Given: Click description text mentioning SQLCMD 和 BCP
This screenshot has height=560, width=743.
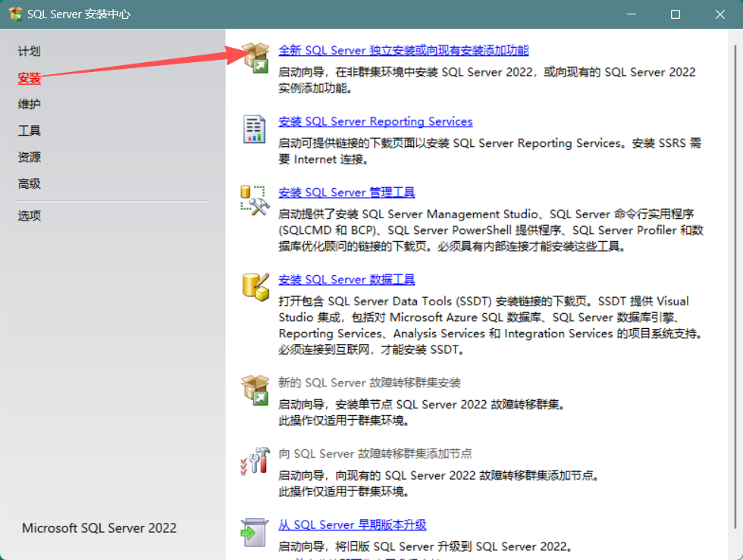Looking at the screenshot, I should pos(491,230).
